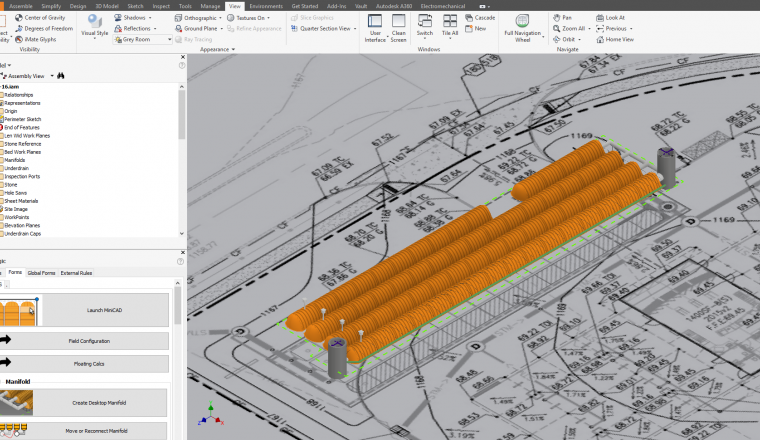Click the binoculars find icon in browser

tap(61, 76)
